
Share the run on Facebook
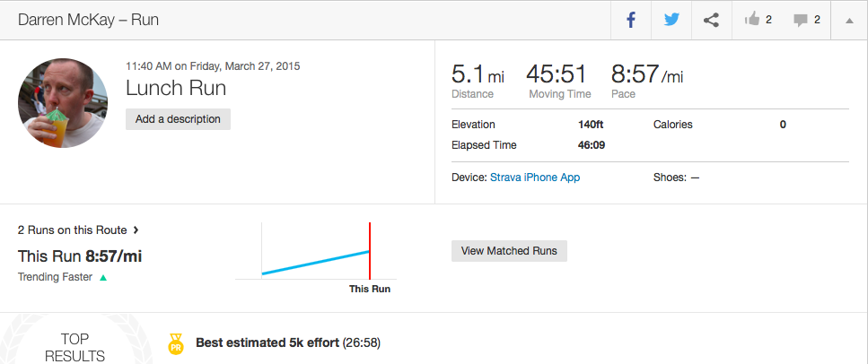pyautogui.click(x=630, y=21)
